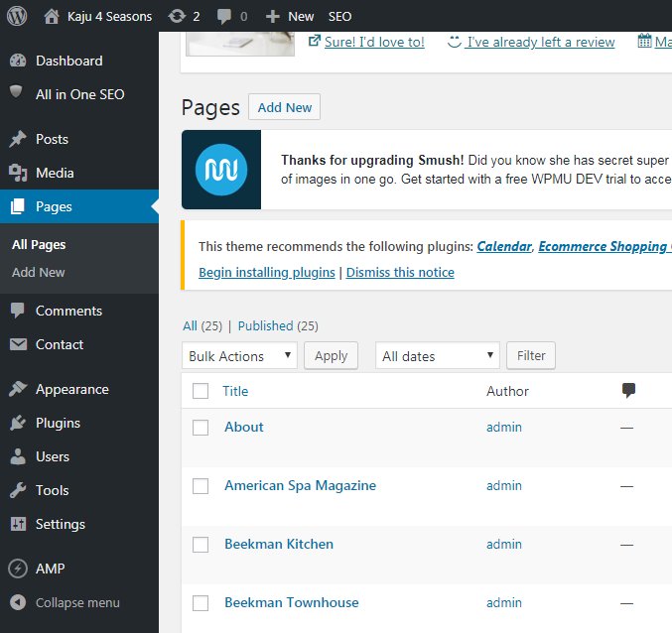Image resolution: width=672 pixels, height=633 pixels.
Task: Click Sure! I'd love to! link
Action: click(x=374, y=42)
